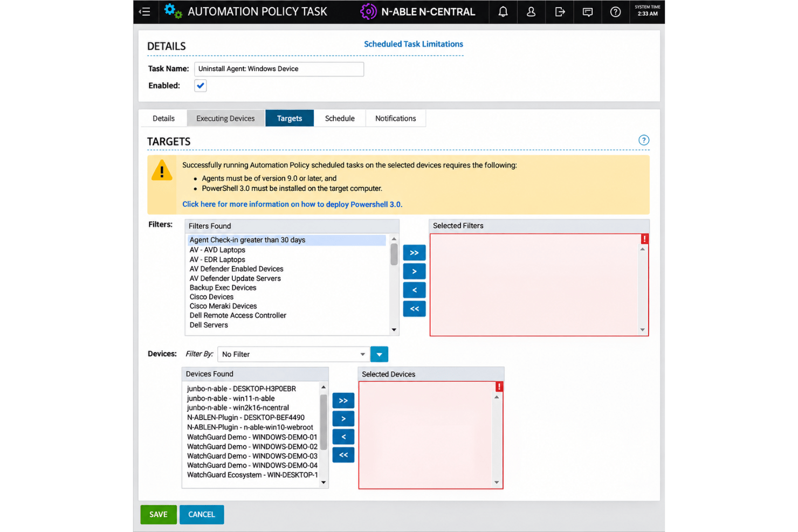Click the Filters Found scrollbar thumb
Viewport: 798px width, 532px height.
tap(394, 254)
